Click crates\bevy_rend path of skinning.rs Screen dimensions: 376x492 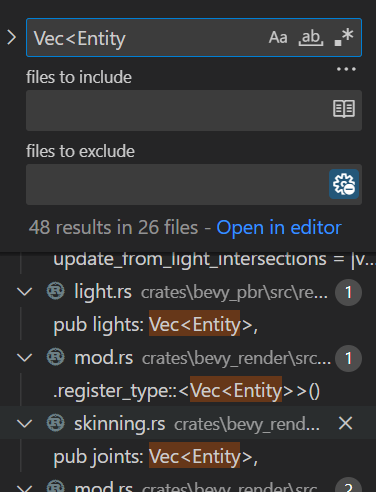tap(247, 425)
